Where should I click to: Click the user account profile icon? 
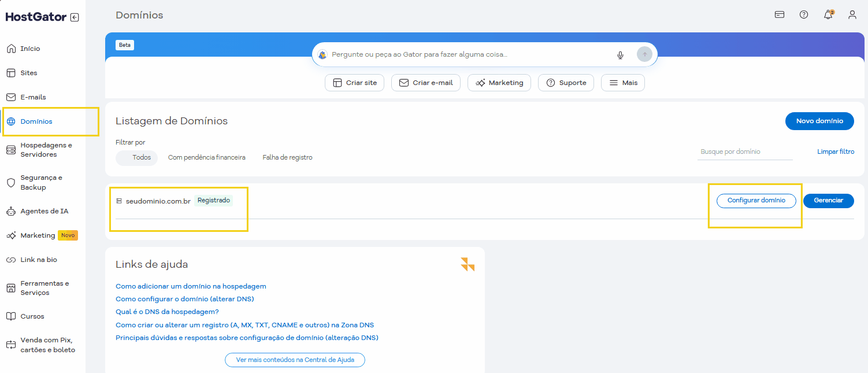coord(852,14)
